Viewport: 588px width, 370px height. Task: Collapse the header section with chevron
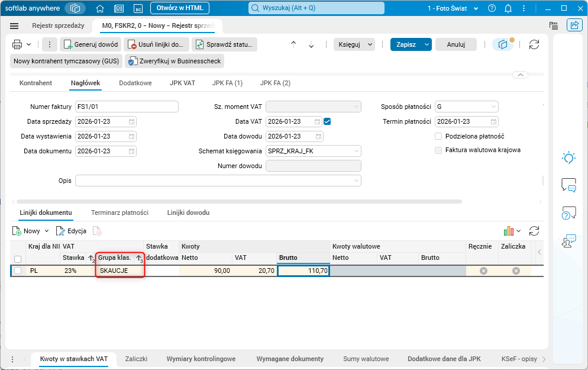520,75
